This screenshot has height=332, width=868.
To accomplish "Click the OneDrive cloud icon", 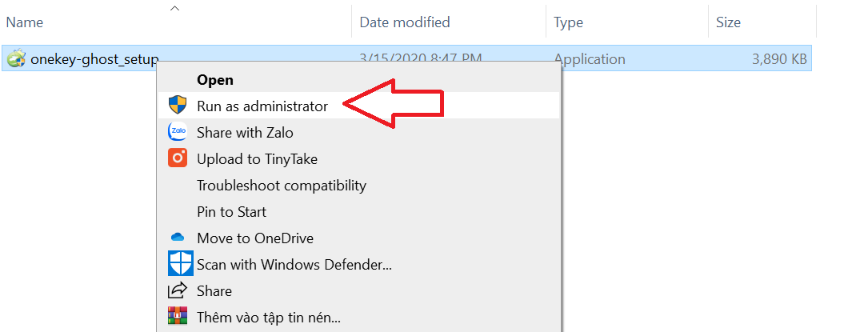I will [178, 238].
